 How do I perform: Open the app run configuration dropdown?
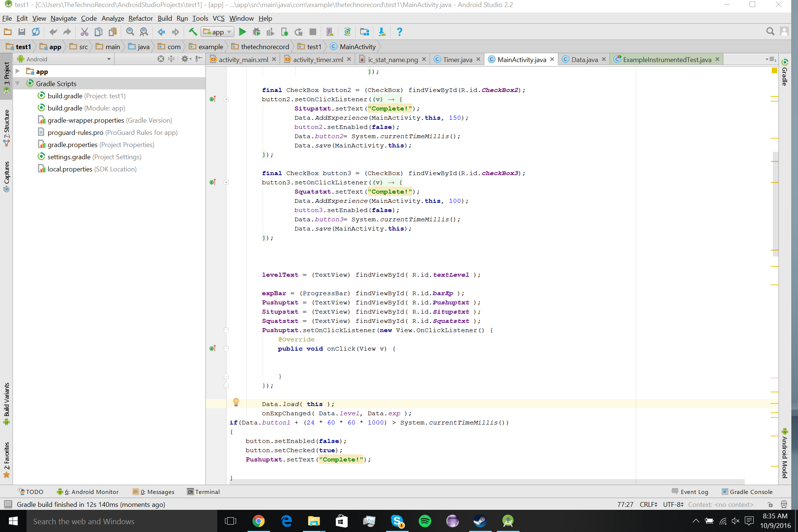(x=217, y=32)
